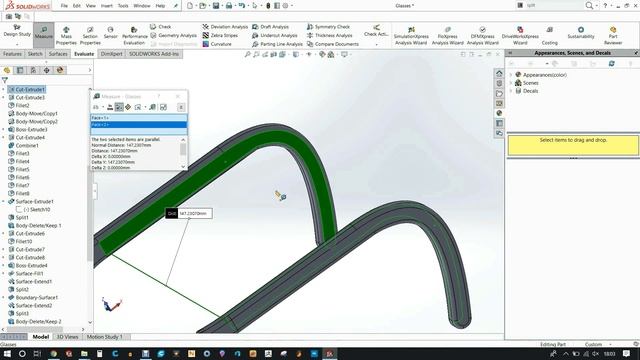
Task: Open the Costing tool
Action: tap(549, 36)
